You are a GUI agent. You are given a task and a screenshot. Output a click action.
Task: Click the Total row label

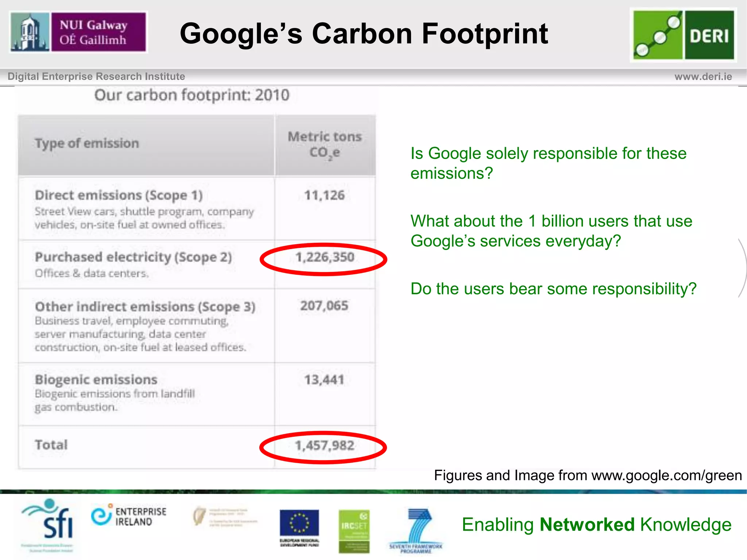pyautogui.click(x=51, y=445)
